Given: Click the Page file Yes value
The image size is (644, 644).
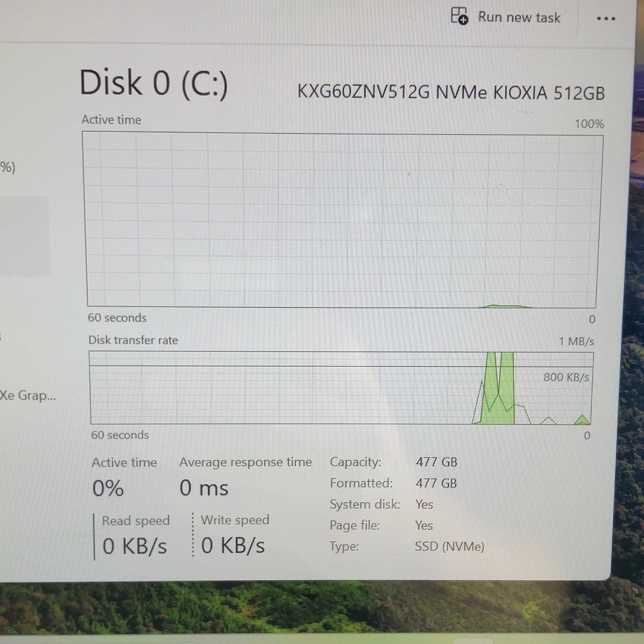Looking at the screenshot, I should [424, 526].
